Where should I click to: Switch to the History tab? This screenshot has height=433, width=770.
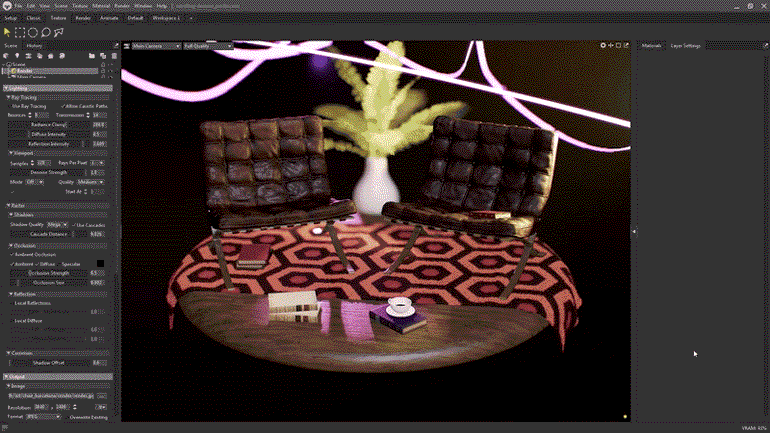click(34, 45)
